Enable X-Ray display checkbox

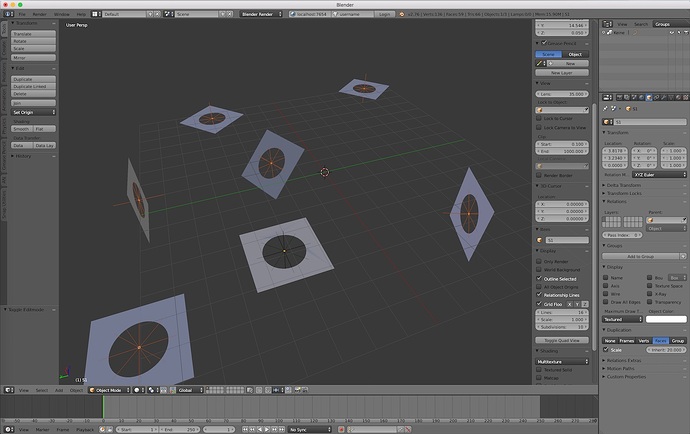(x=650, y=294)
